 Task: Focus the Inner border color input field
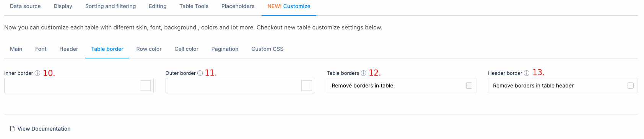72,86
